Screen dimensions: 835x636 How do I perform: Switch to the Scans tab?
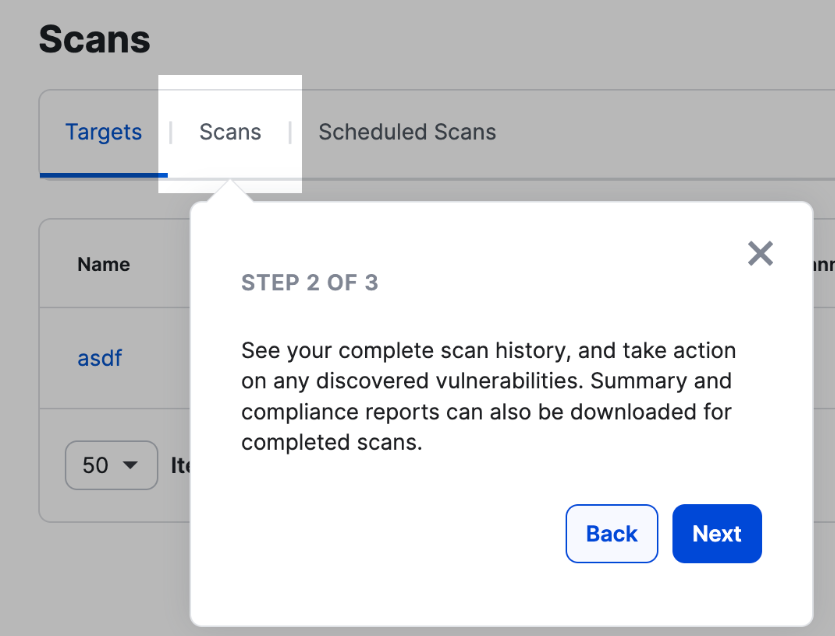[x=230, y=132]
